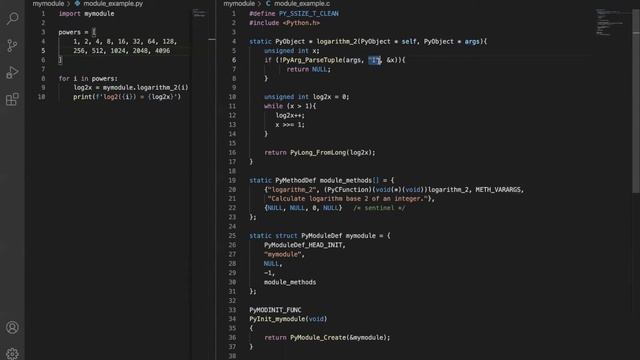Click the print f-string line
Viewport: 640px width, 360px height.
(127, 97)
